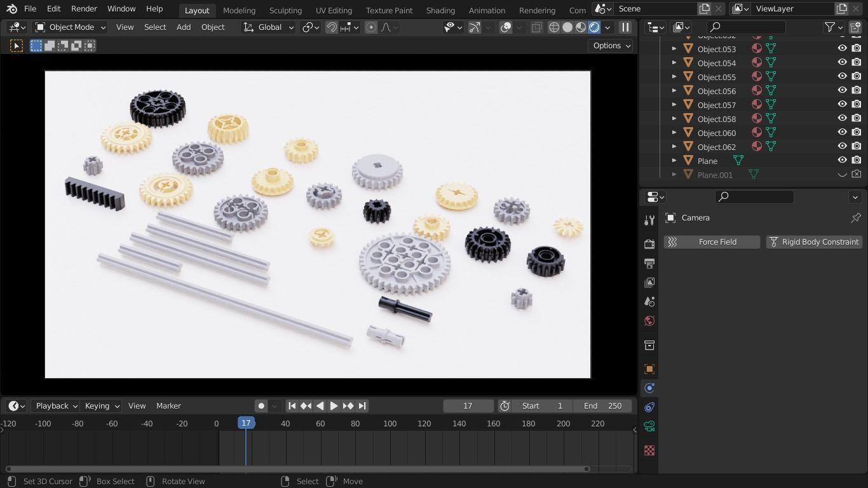Jump to the last frame
The height and width of the screenshot is (488, 868).
[x=362, y=406]
